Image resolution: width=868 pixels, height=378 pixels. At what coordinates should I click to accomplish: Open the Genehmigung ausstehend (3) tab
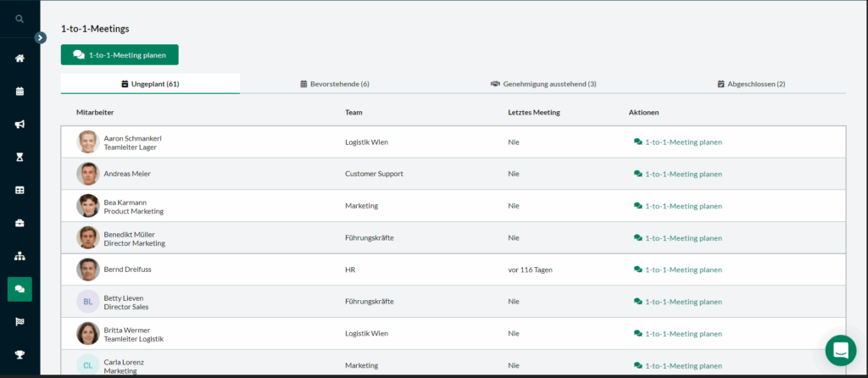(543, 84)
